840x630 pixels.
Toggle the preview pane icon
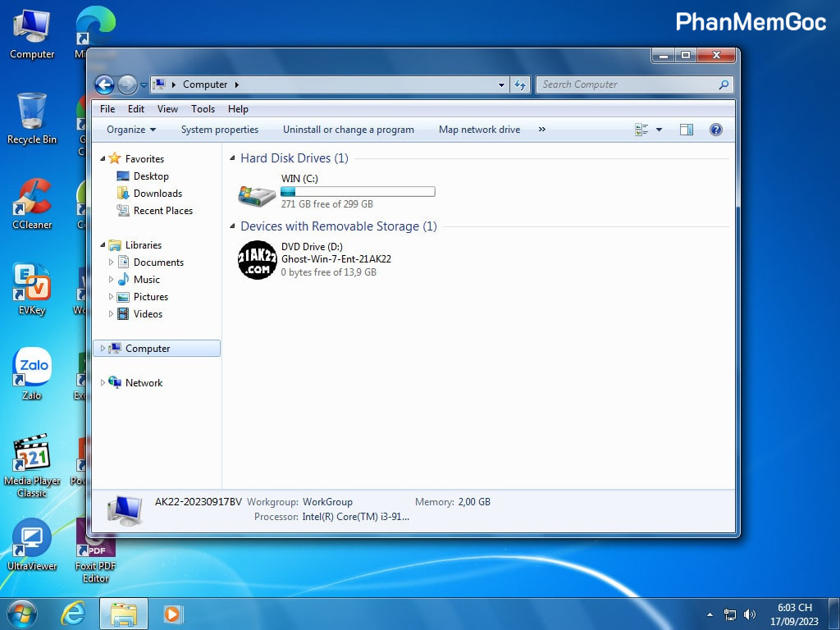[x=687, y=130]
